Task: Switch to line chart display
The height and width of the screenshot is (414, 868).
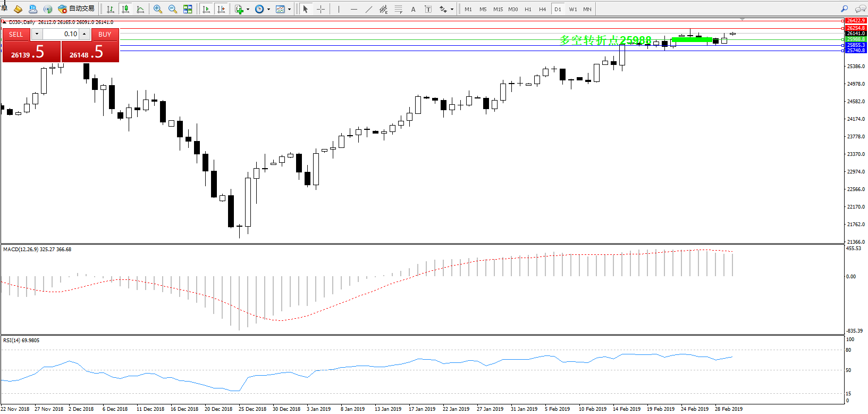Action: pyautogui.click(x=140, y=9)
